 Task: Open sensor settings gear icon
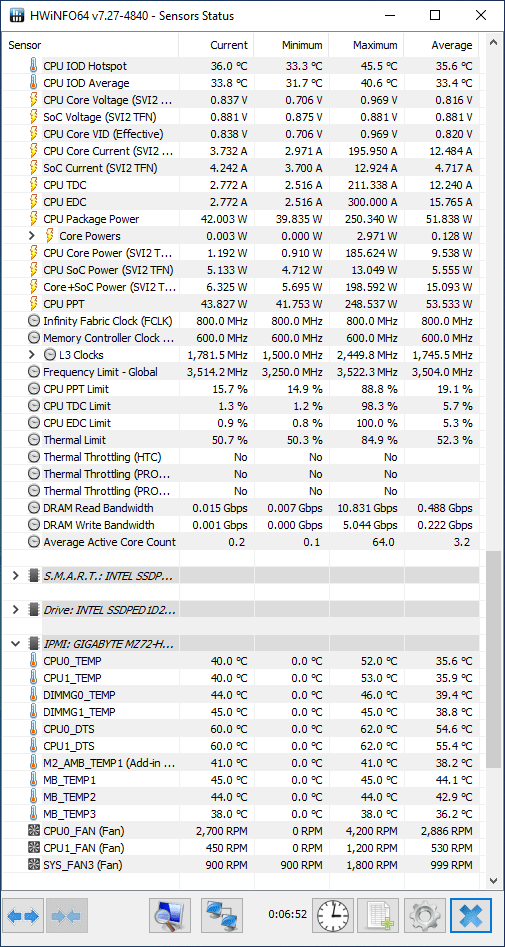[x=424, y=916]
